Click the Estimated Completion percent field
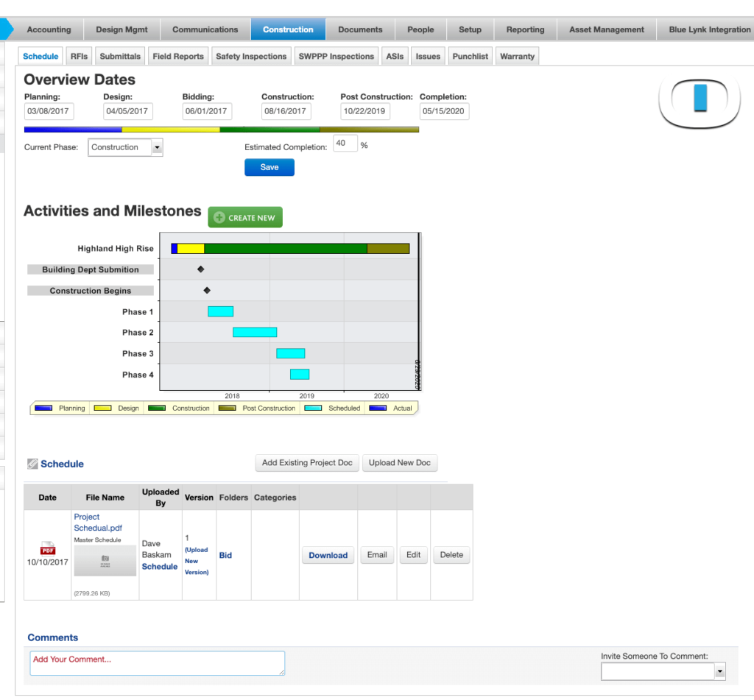Image resolution: width=754 pixels, height=700 pixels. click(x=345, y=144)
